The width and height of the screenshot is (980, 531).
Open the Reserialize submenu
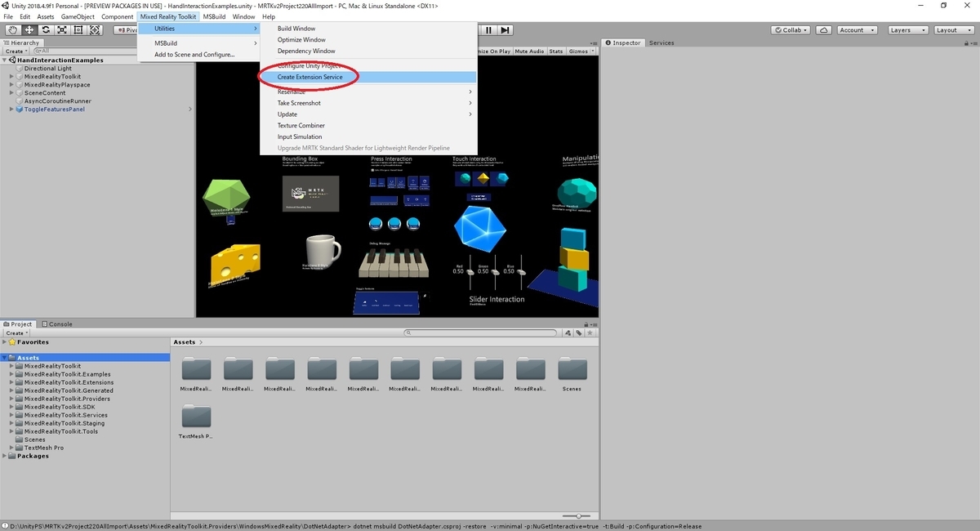pyautogui.click(x=368, y=91)
